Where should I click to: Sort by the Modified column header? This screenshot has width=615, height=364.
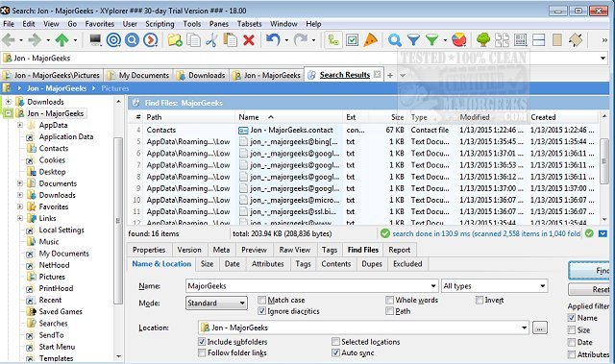475,117
